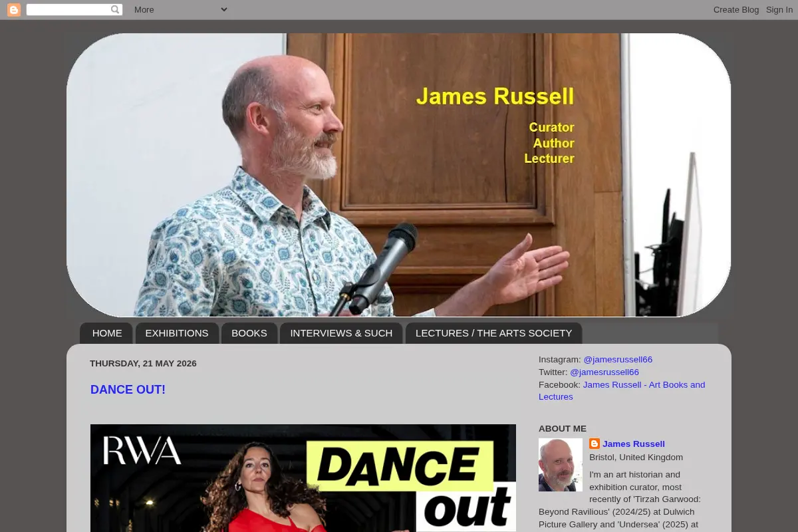Click the Create Blog link
Image resolution: width=798 pixels, height=532 pixels.
click(x=736, y=9)
